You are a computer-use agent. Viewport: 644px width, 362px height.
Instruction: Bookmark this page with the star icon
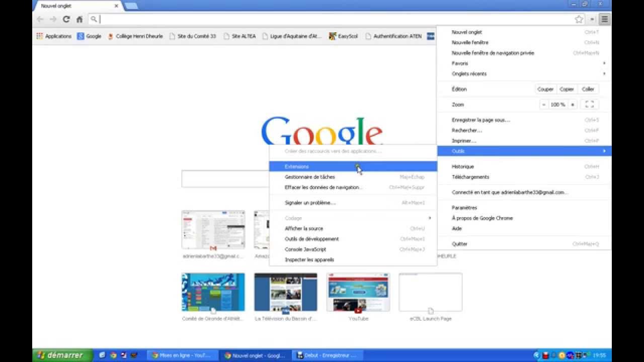579,19
